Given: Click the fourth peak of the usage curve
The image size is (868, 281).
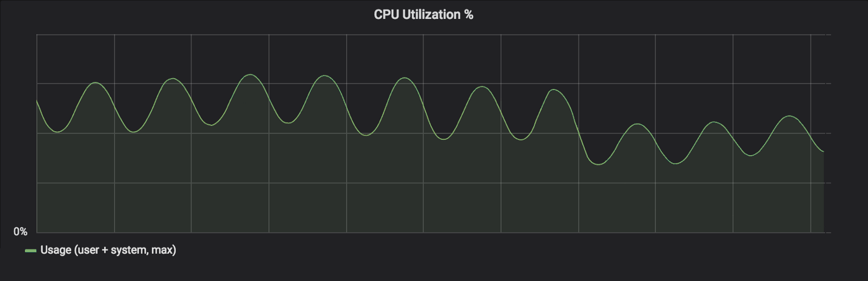Looking at the screenshot, I should (325, 75).
